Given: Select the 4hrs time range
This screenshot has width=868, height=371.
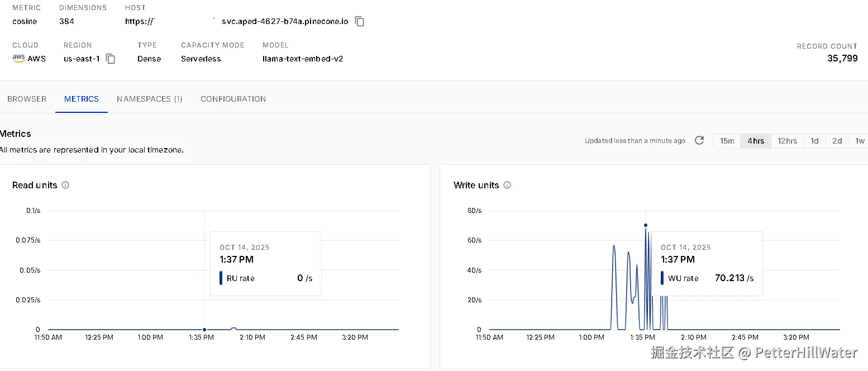Looking at the screenshot, I should tap(756, 141).
